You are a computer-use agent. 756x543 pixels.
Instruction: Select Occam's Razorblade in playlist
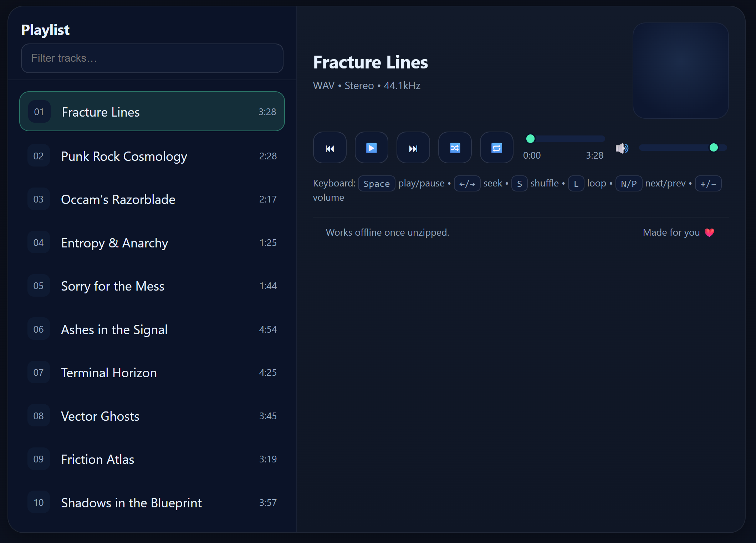click(152, 199)
